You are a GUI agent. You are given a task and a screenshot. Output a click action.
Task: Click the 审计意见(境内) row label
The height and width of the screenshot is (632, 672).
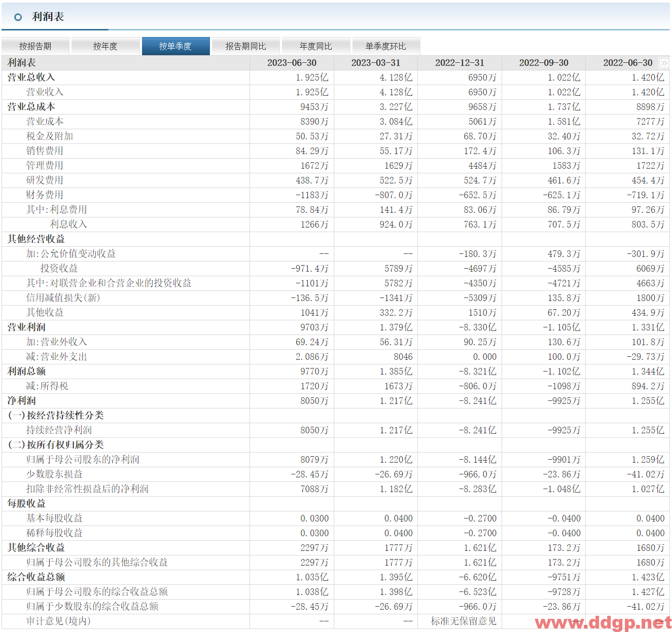click(x=58, y=621)
